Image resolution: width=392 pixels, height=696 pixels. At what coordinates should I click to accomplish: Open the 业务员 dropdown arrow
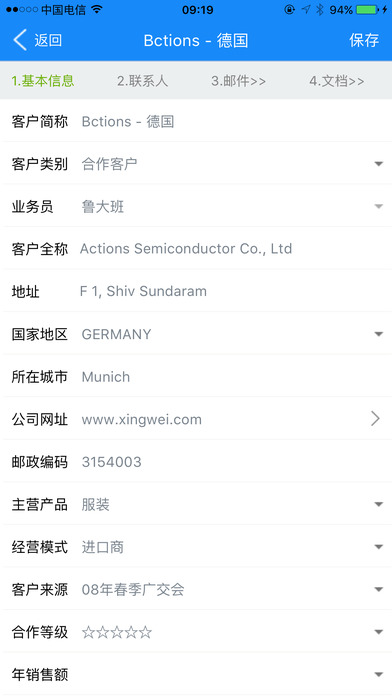tap(378, 207)
